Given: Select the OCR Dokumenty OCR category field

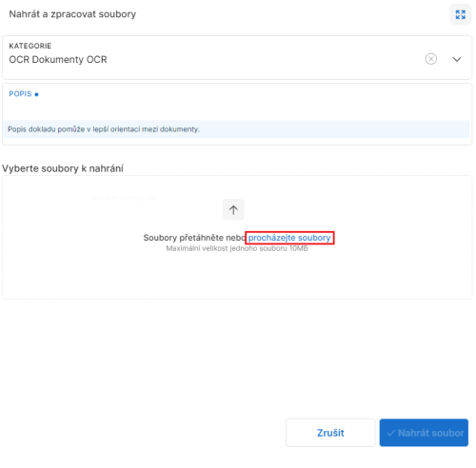Looking at the screenshot, I should click(237, 57).
